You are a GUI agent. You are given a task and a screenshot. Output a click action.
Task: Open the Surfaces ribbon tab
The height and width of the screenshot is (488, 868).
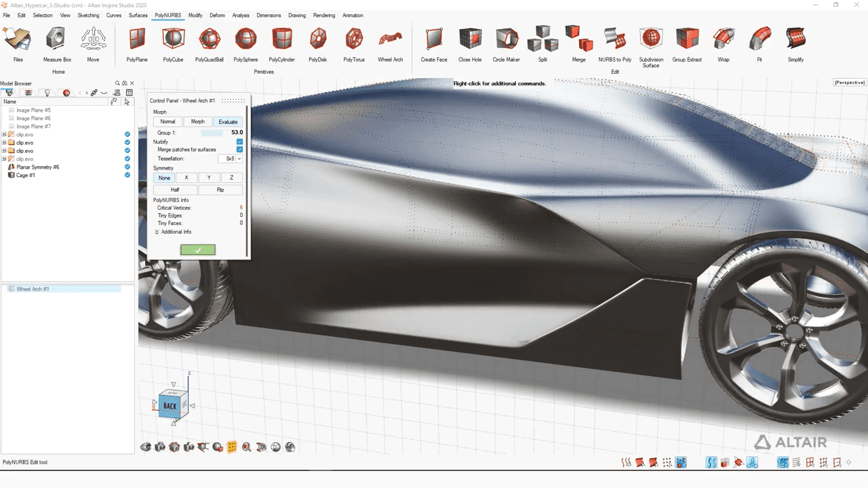click(x=138, y=15)
